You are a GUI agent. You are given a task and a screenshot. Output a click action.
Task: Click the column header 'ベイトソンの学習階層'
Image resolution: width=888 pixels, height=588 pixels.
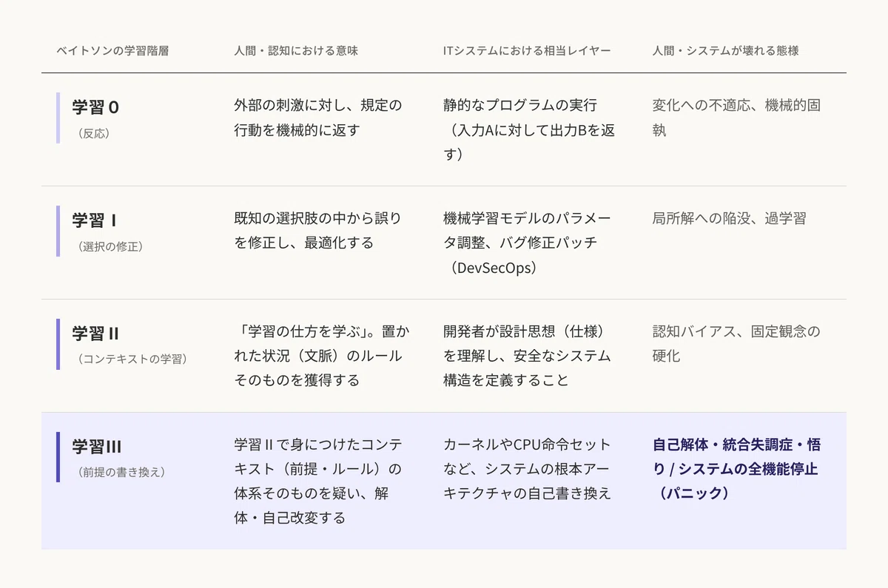pos(112,51)
